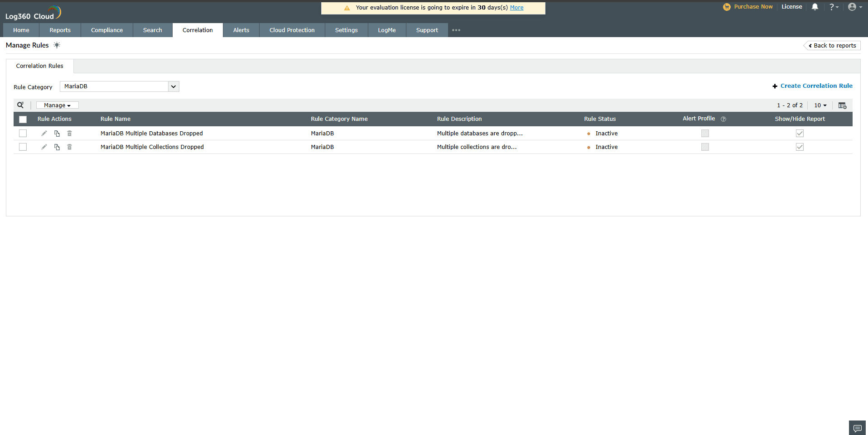Select the Correlation tab
868x435 pixels.
198,30
